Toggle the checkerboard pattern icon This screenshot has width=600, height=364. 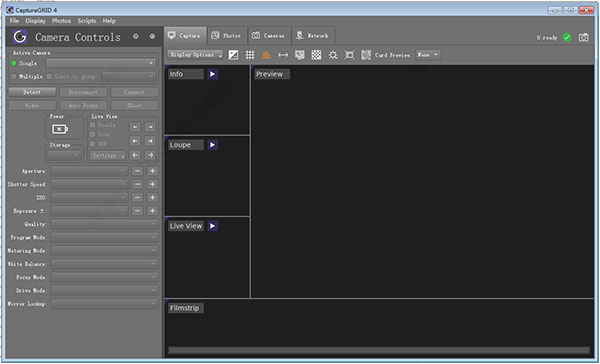(316, 55)
